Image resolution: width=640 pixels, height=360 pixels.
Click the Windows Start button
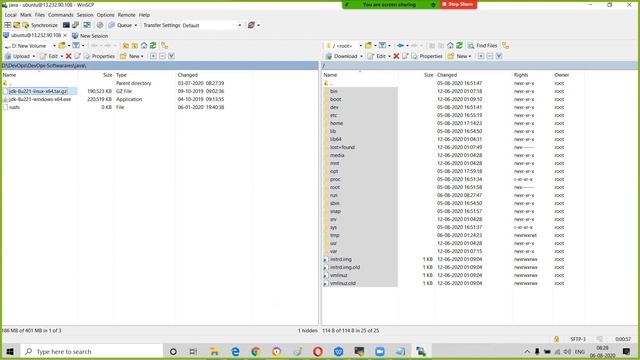point(10,351)
